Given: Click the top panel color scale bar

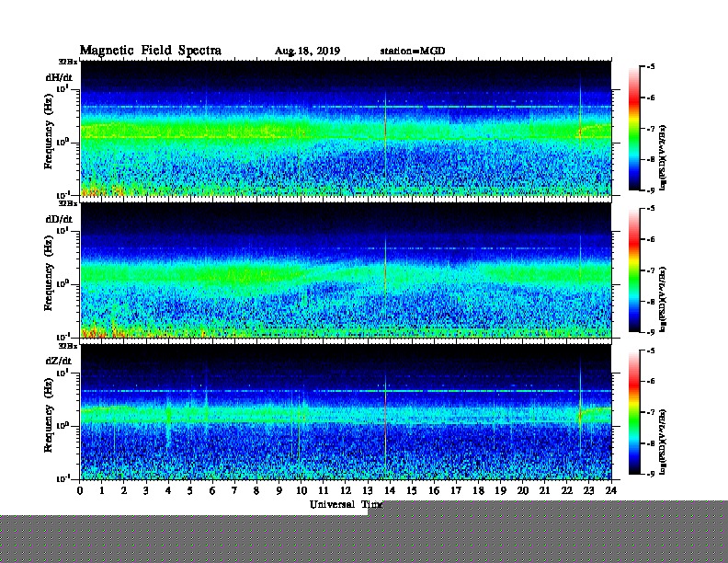Looking at the screenshot, I should 634,129.
